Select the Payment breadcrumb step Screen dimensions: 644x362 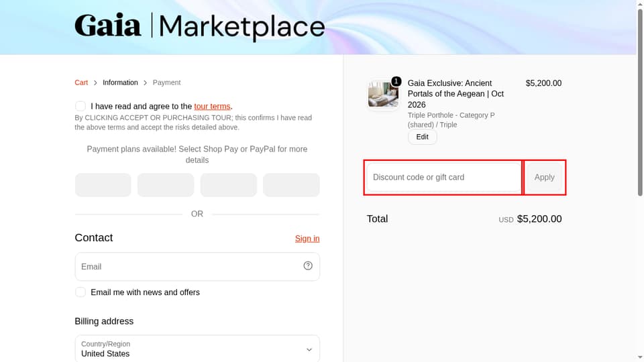pyautogui.click(x=166, y=82)
